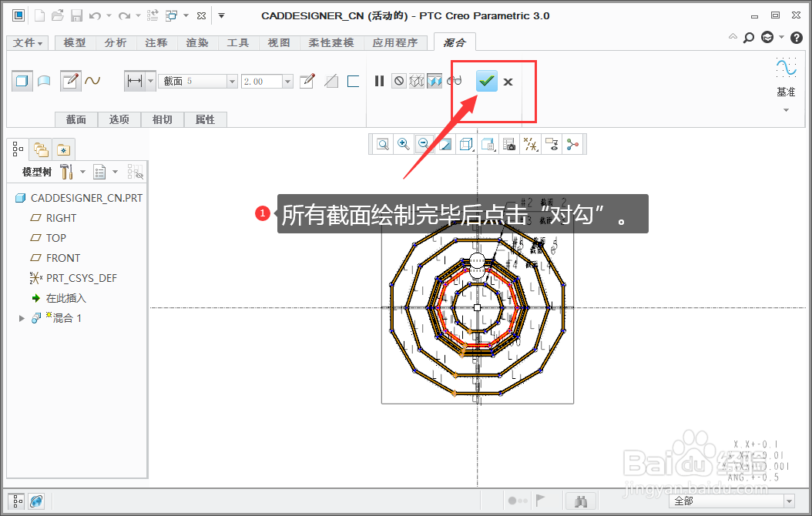The image size is (812, 516).
Task: Open the tree columns display icon
Action: [99, 172]
